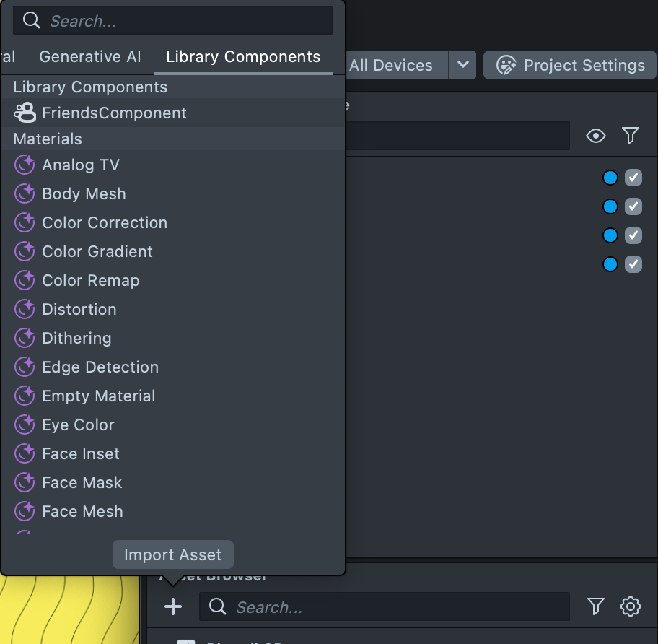Pick the Edge Detection material icon
Image resolution: width=658 pixels, height=644 pixels.
[x=25, y=367]
